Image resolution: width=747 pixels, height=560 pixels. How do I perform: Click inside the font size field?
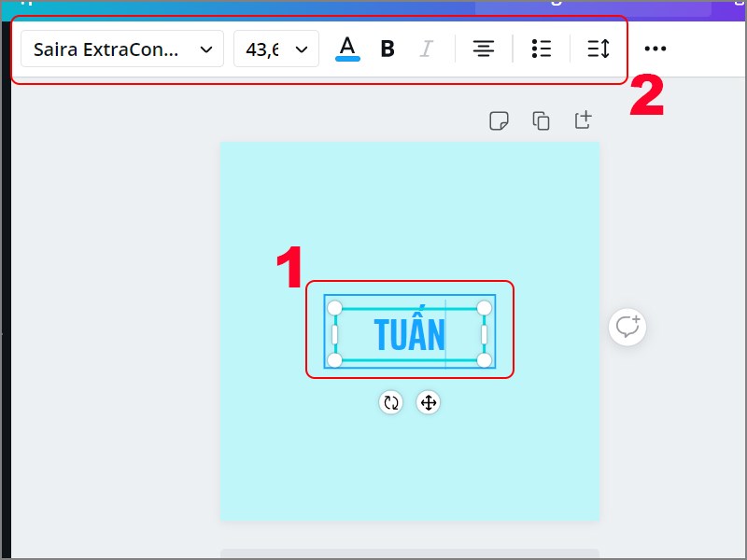[x=264, y=48]
